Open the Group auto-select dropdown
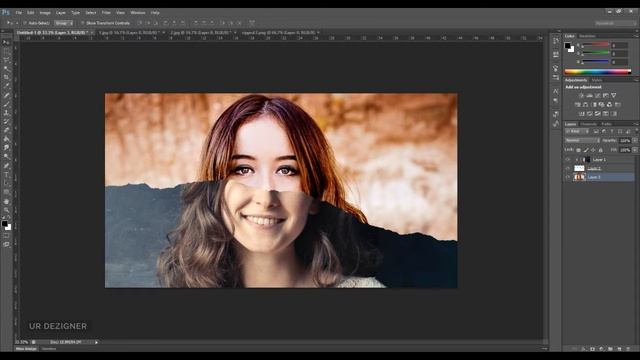 click(x=64, y=23)
